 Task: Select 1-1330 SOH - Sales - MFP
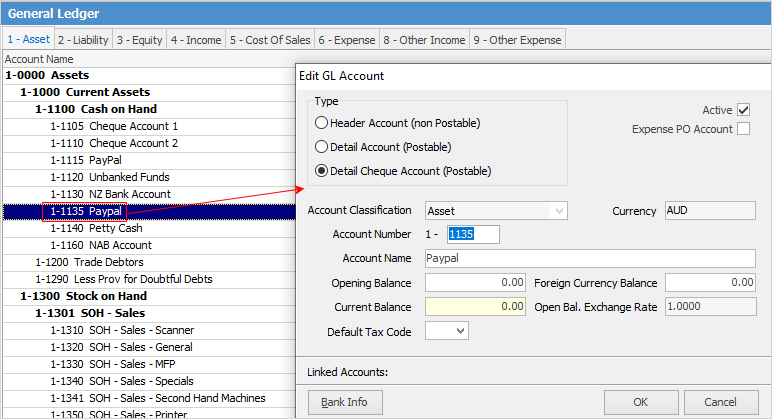[x=149, y=364]
